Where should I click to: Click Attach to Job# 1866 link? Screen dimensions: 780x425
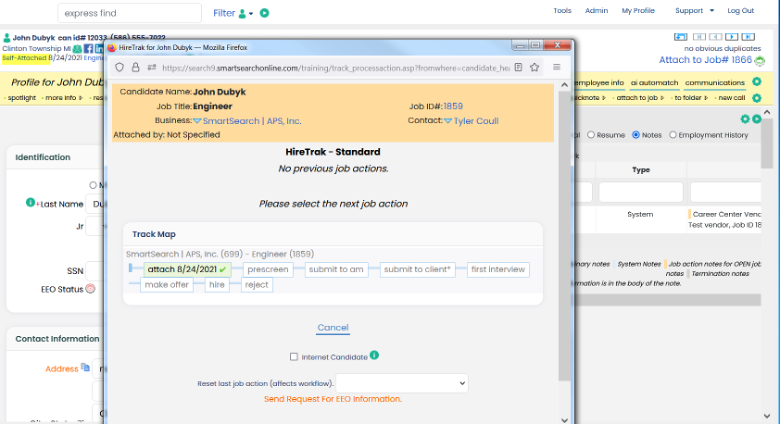click(x=705, y=60)
